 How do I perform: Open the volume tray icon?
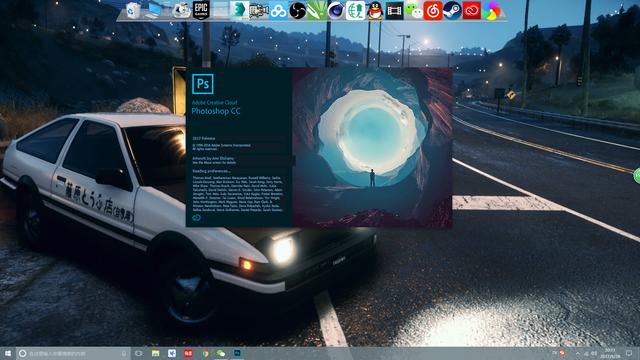(594, 353)
